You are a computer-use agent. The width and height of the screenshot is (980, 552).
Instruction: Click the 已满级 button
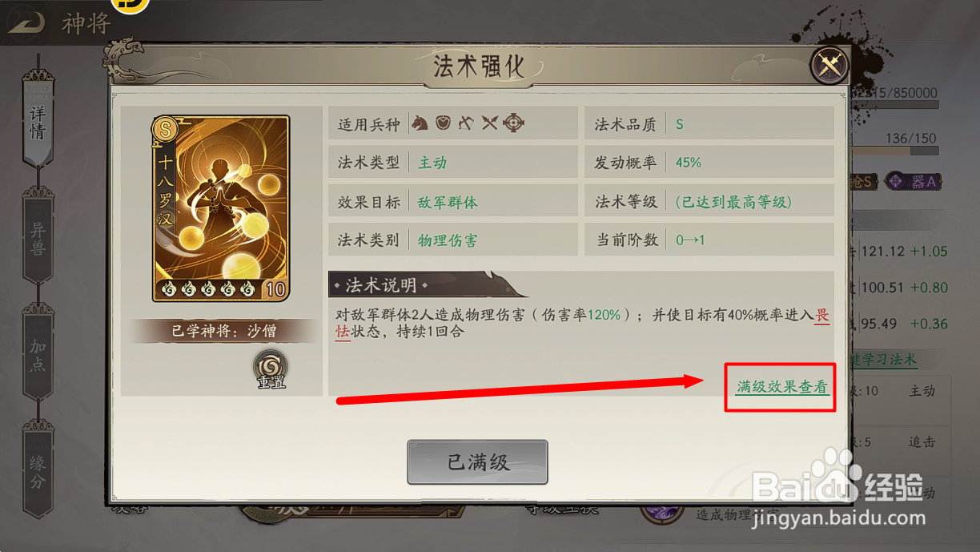pyautogui.click(x=477, y=462)
